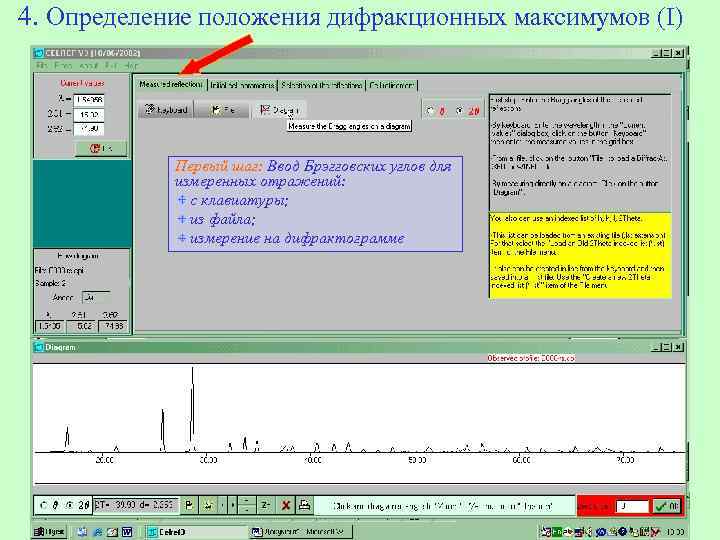Click the Observed profile label in Diagram window
The height and width of the screenshot is (540, 720).
point(531,358)
